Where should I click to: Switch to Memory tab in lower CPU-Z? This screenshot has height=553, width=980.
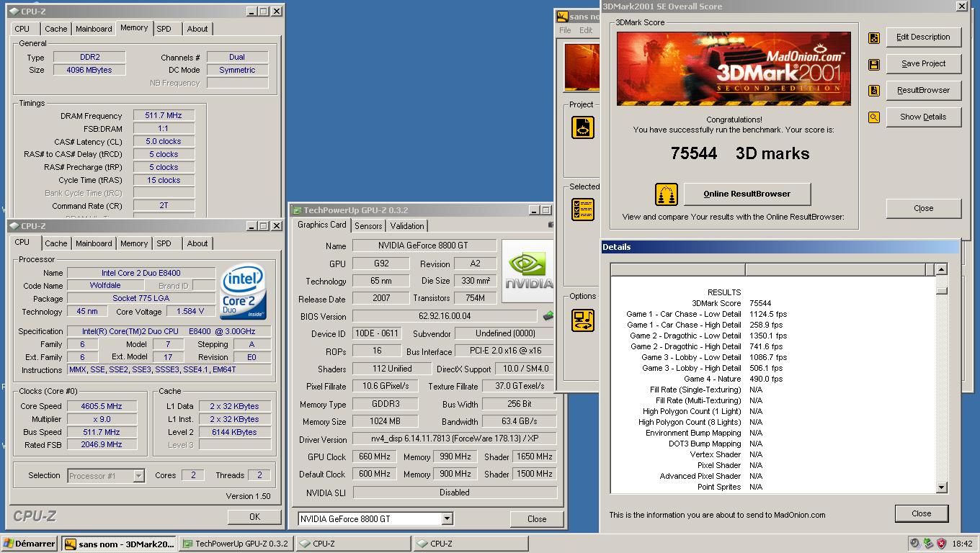134,243
